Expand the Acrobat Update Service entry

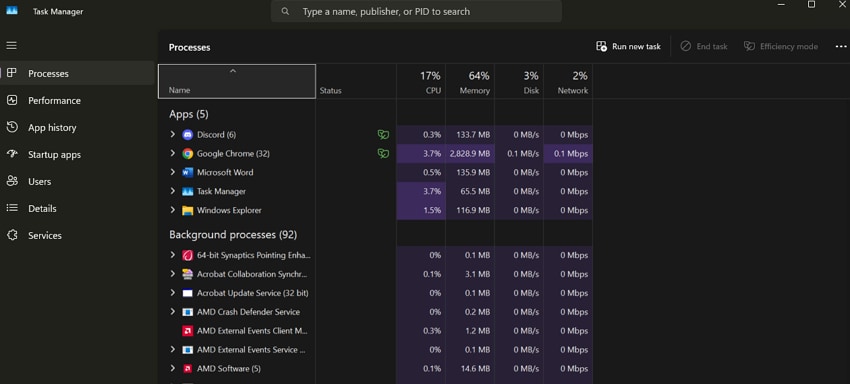(172, 292)
